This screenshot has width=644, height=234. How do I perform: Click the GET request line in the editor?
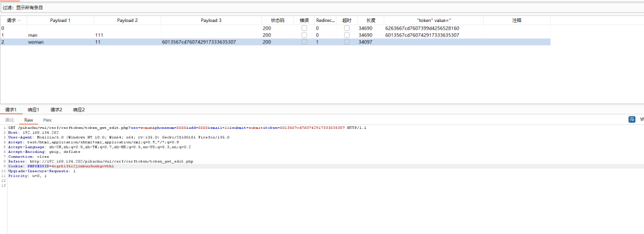[187, 128]
